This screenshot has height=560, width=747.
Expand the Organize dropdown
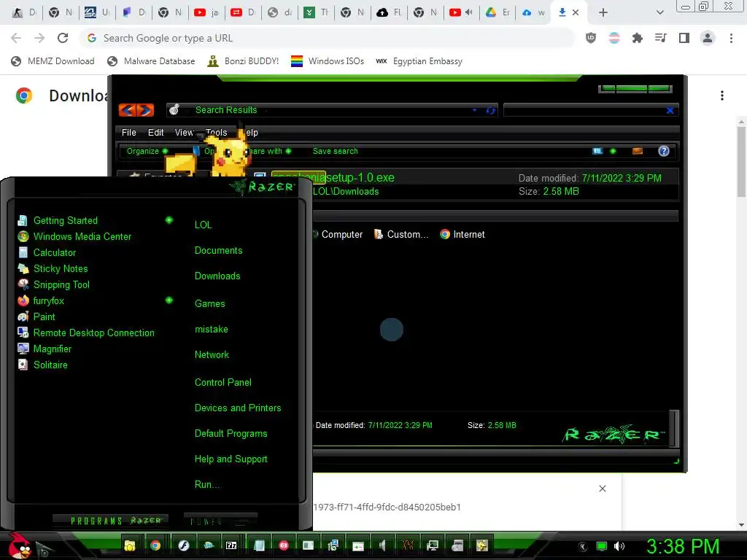pos(147,151)
